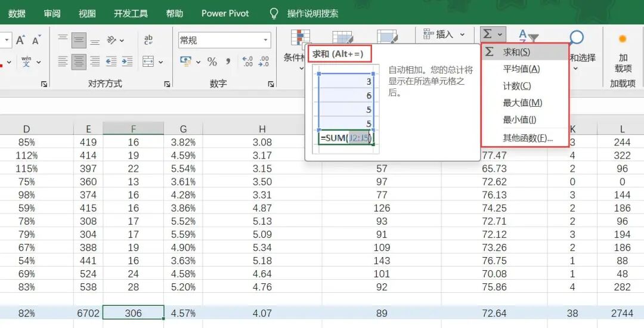Click the decrease decimal places icon
The height and width of the screenshot is (328, 644).
264,61
